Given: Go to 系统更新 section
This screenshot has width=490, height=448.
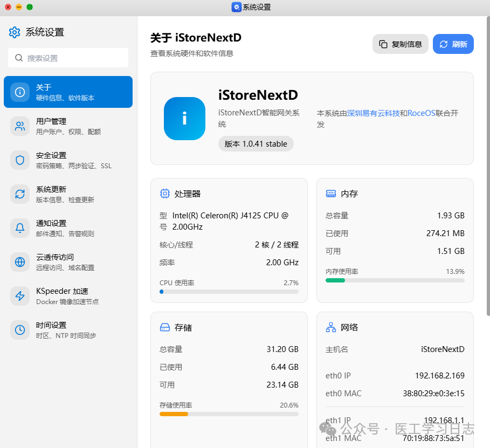Looking at the screenshot, I should coord(68,194).
